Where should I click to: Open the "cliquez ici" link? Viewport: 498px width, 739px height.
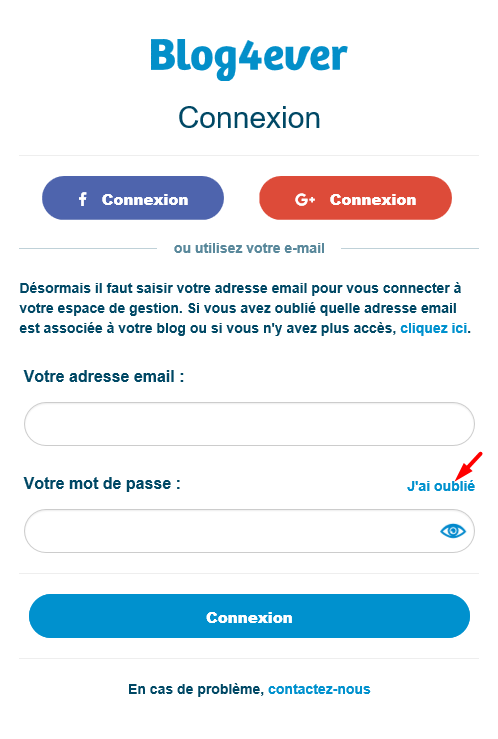pos(433,328)
